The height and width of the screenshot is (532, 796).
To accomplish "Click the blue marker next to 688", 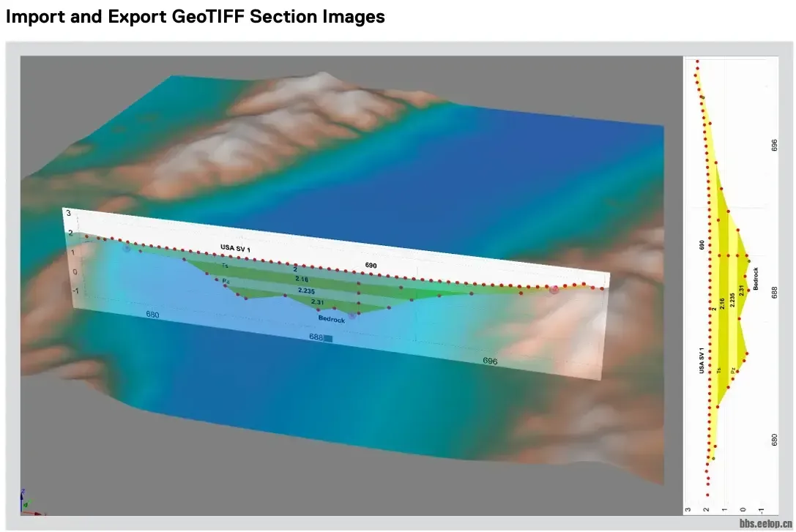I will [328, 338].
